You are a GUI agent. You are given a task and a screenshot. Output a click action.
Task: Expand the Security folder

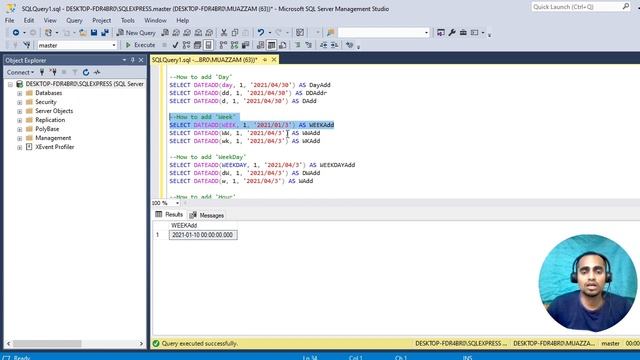click(19, 102)
